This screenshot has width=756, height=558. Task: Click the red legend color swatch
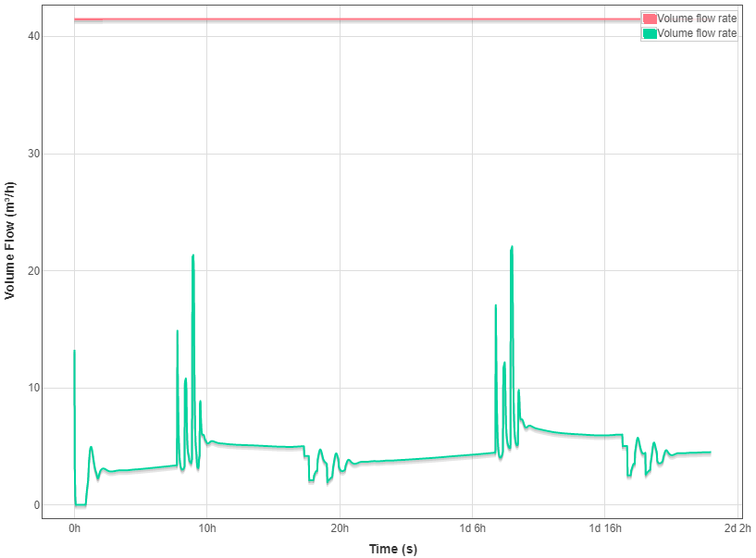point(649,19)
